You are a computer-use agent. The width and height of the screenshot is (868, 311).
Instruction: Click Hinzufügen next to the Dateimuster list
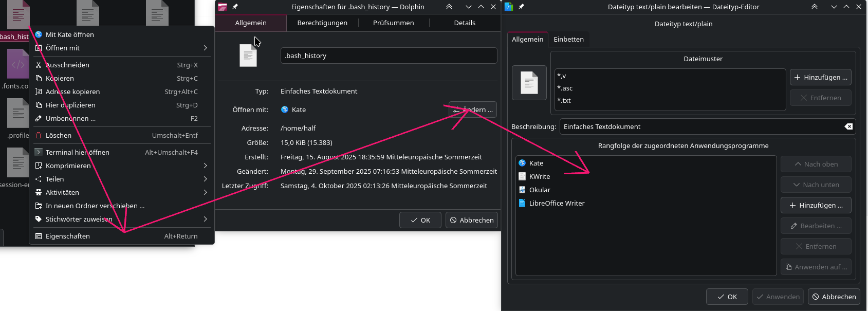(x=820, y=77)
